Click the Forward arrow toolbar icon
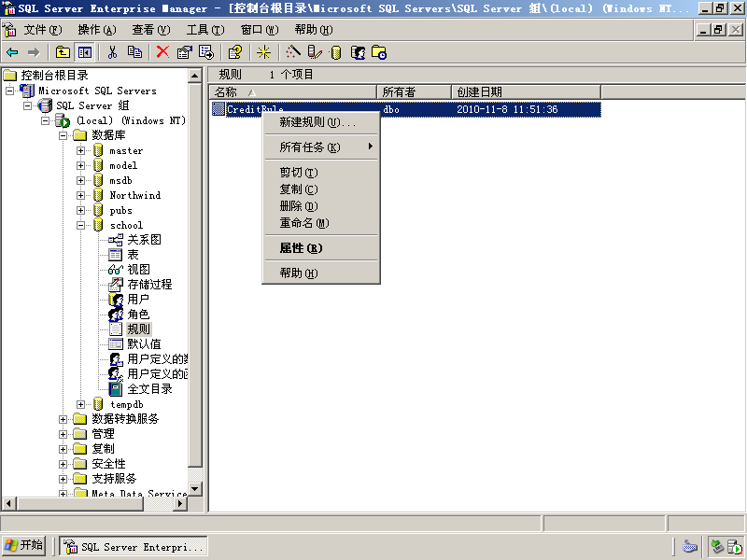747x560 pixels. 34,52
